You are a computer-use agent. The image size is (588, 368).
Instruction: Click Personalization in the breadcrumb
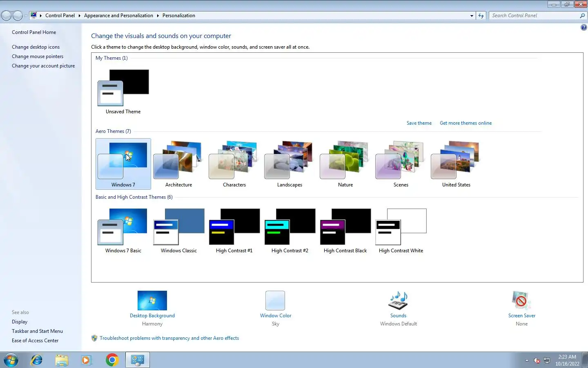click(x=178, y=16)
